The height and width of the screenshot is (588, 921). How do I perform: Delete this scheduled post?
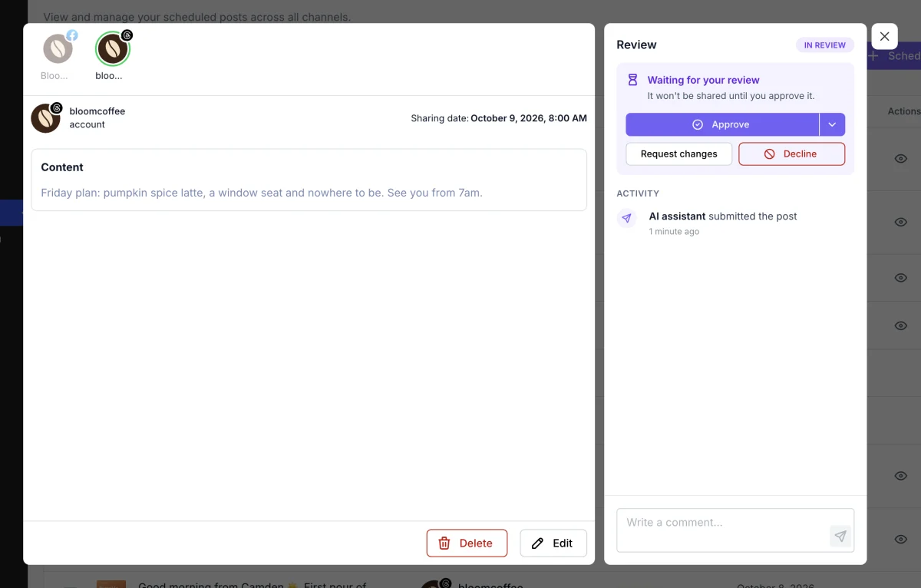pos(467,543)
